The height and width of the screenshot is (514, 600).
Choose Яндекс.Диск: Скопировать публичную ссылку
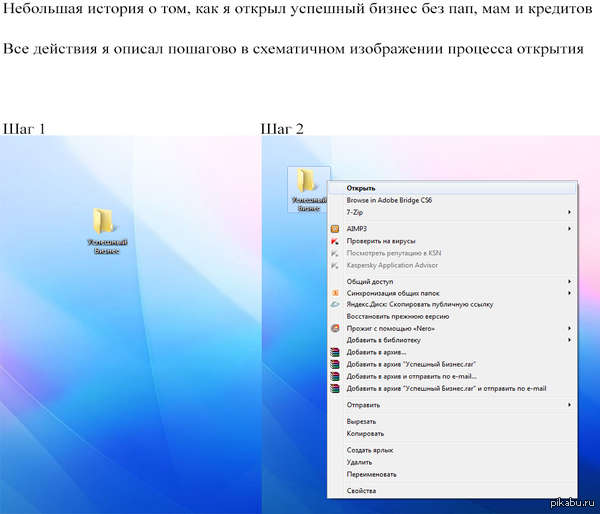point(452,304)
